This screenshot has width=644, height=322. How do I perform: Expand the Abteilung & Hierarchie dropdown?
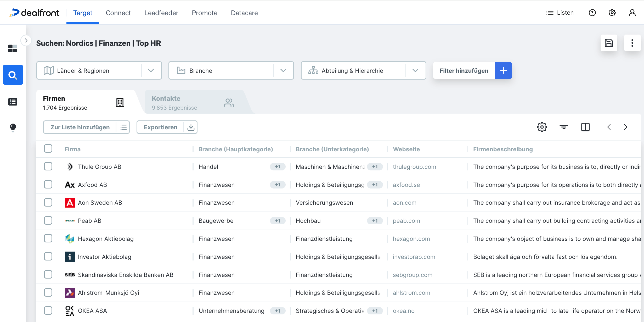[x=415, y=70]
